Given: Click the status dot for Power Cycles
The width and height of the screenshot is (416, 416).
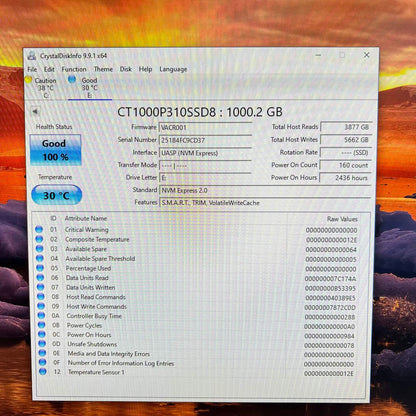Looking at the screenshot, I should 42,325.
